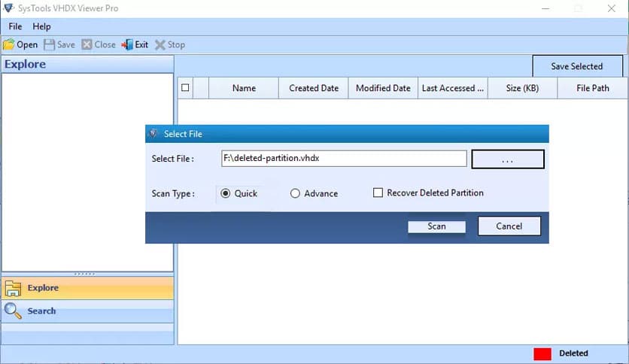The height and width of the screenshot is (364, 629).
Task: Click the Stop toolbar icon
Action: 160,44
